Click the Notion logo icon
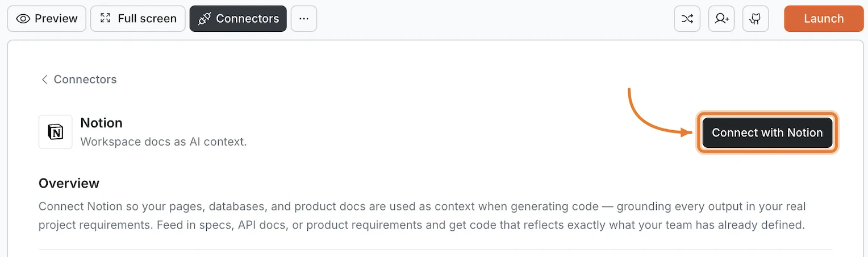This screenshot has height=257, width=868. [56, 132]
